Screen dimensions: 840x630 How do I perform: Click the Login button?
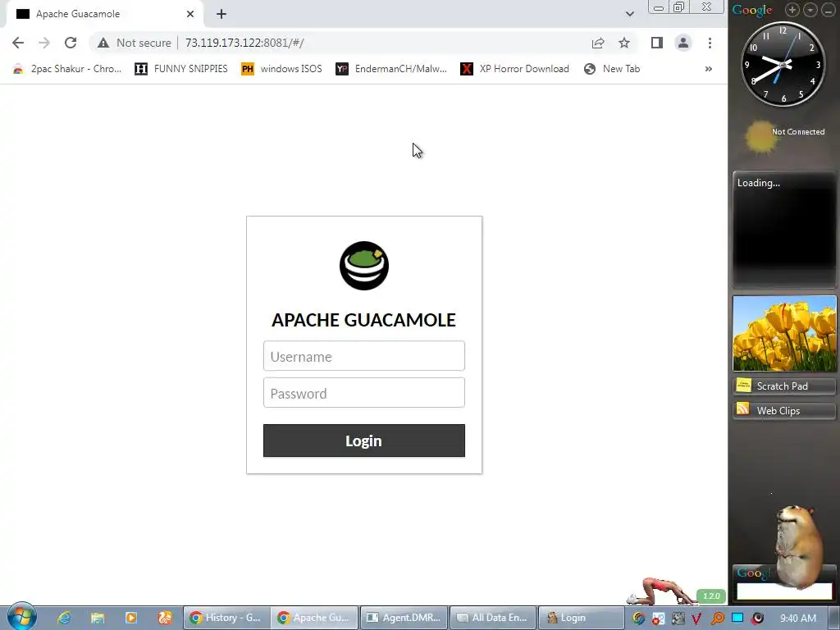(x=363, y=441)
